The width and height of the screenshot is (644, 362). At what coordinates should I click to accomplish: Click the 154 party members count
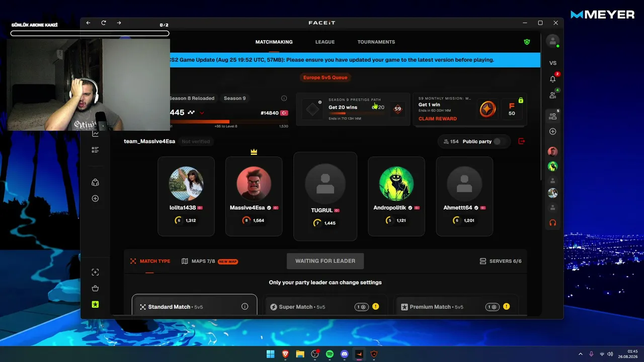click(x=451, y=142)
